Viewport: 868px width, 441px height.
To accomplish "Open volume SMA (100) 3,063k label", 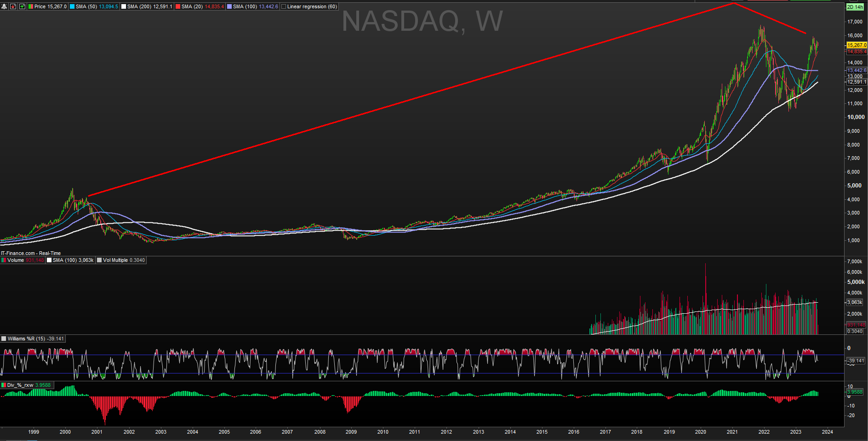I will click(x=73, y=260).
